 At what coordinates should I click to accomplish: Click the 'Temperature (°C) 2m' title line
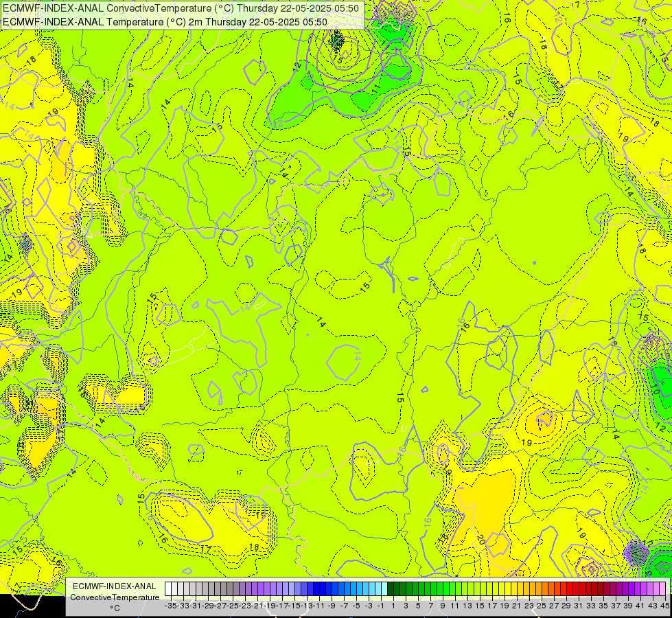165,22
